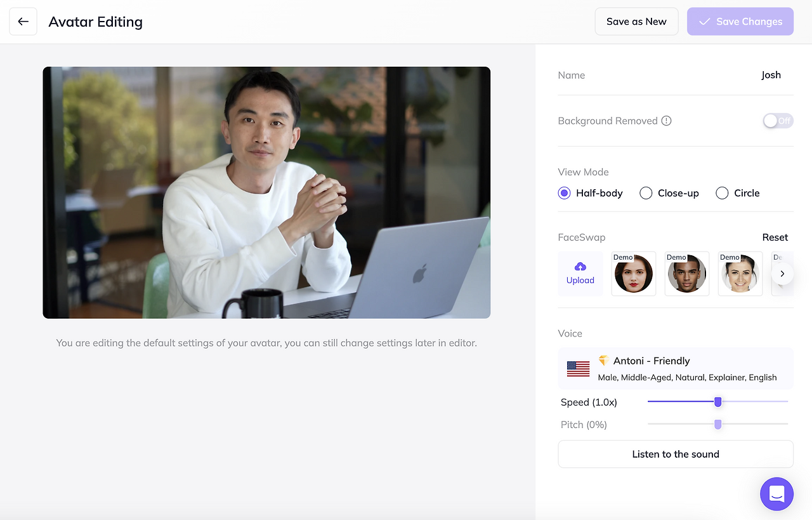Screen dimensions: 812x520
Task: Show more FaceSwap demo faces
Action: click(782, 274)
